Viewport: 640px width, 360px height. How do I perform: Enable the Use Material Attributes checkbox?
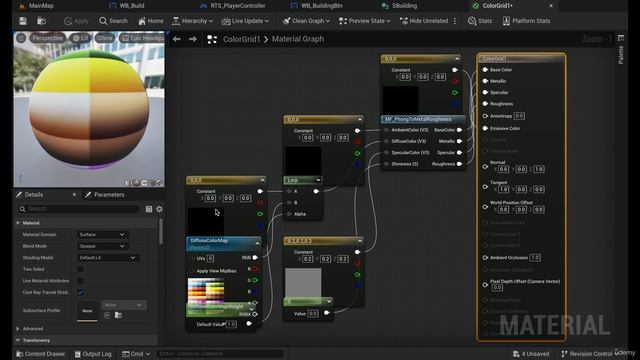80,281
